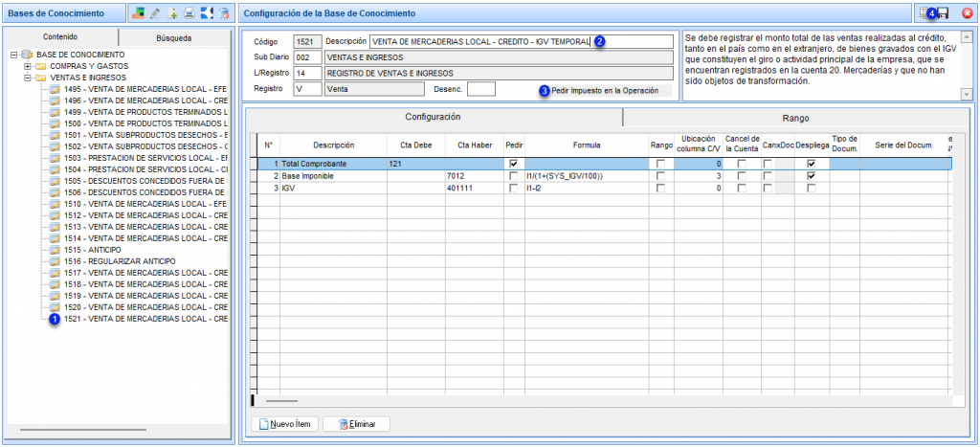Click the document icon on Nuevo Ítem button
Screen dimensions: 980x447
pyautogui.click(x=264, y=424)
